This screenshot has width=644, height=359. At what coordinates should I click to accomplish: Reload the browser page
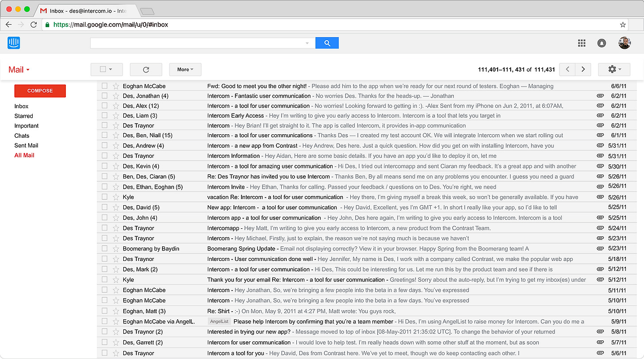point(34,24)
